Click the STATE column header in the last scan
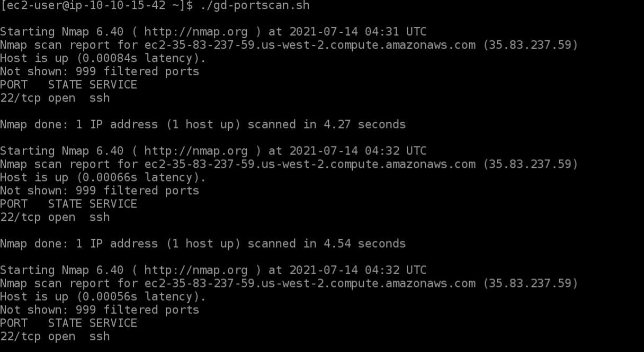Image resolution: width=644 pixels, height=352 pixels. click(65, 323)
